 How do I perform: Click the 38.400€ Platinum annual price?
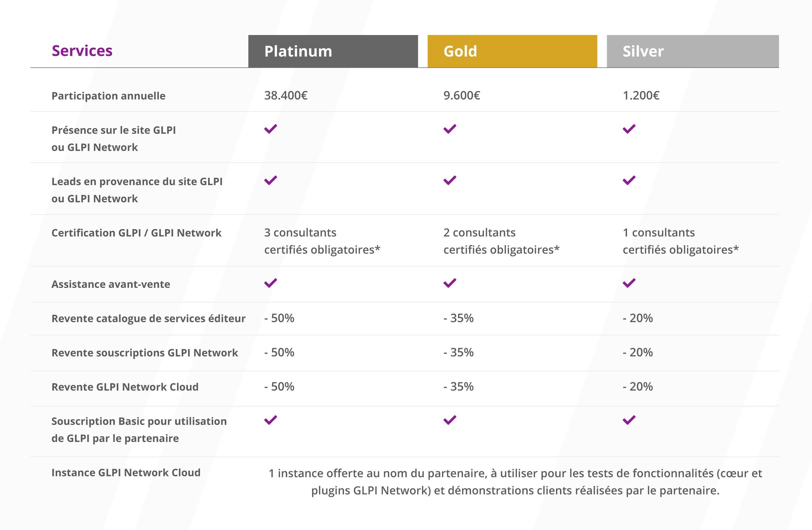click(286, 95)
